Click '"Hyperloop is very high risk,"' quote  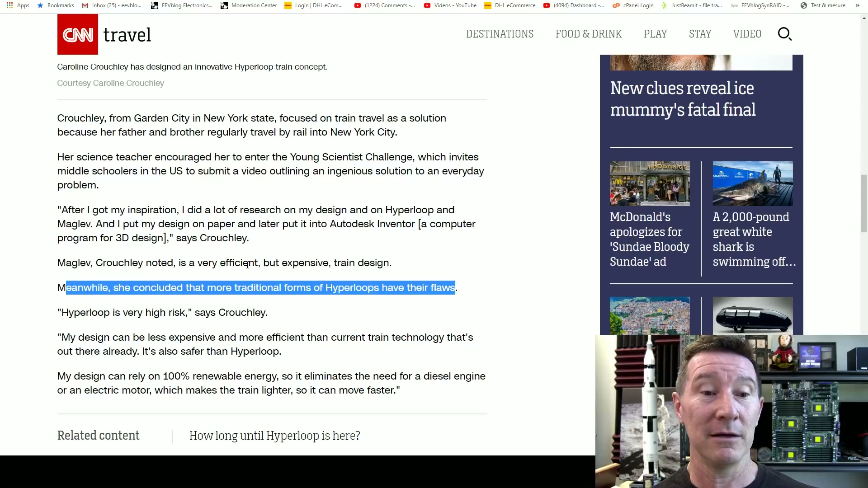124,313
